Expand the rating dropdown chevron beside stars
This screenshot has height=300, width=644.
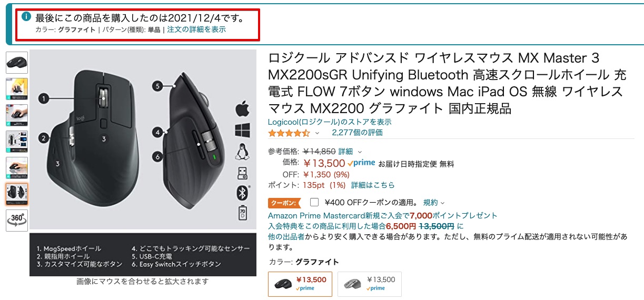[317, 133]
